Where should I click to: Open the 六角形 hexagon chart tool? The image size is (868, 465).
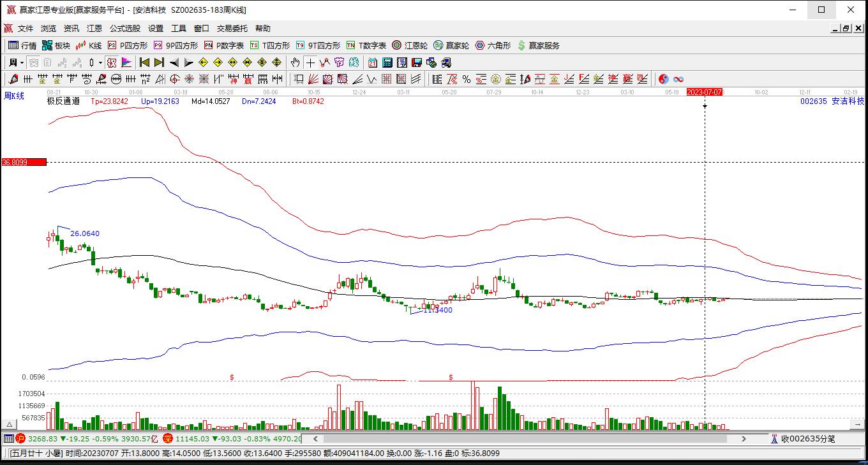click(493, 45)
